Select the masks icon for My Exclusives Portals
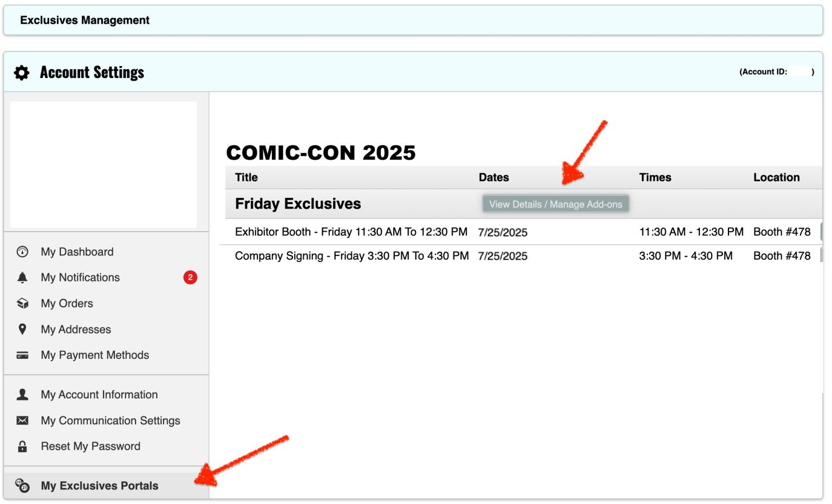The image size is (832, 504). click(22, 486)
